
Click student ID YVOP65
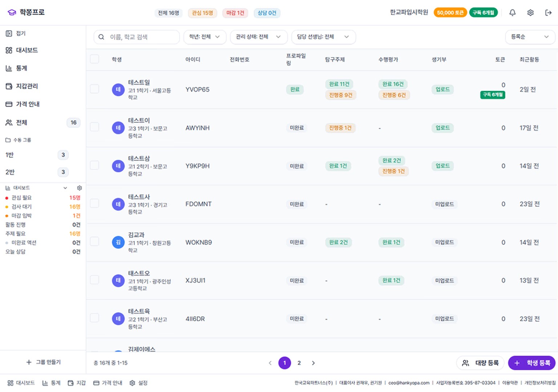click(x=197, y=90)
